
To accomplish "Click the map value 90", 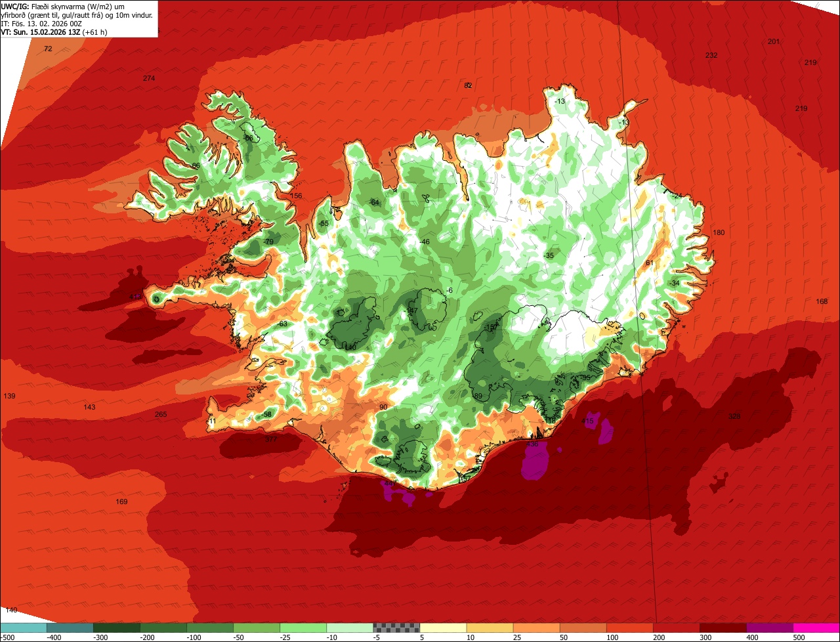I will click(x=383, y=407).
